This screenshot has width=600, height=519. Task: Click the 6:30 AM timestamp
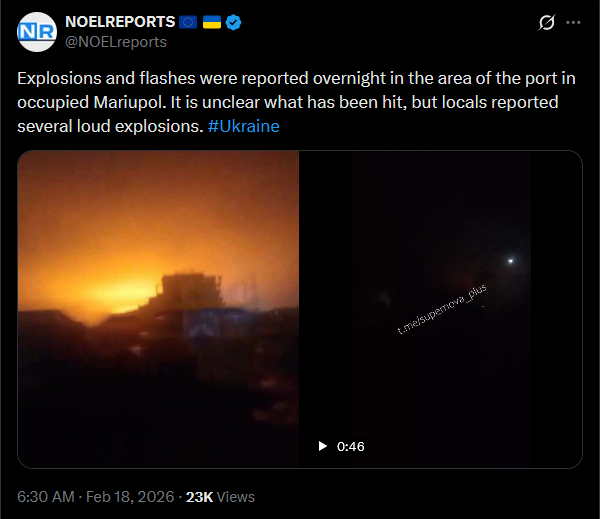point(46,497)
